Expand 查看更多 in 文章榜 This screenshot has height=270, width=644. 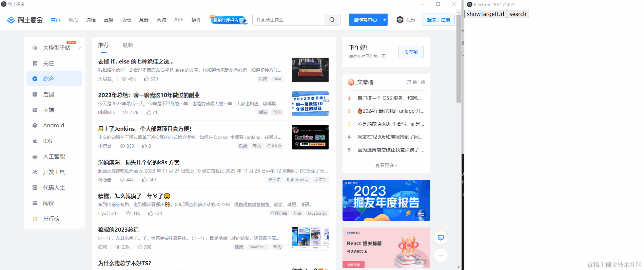[386, 165]
